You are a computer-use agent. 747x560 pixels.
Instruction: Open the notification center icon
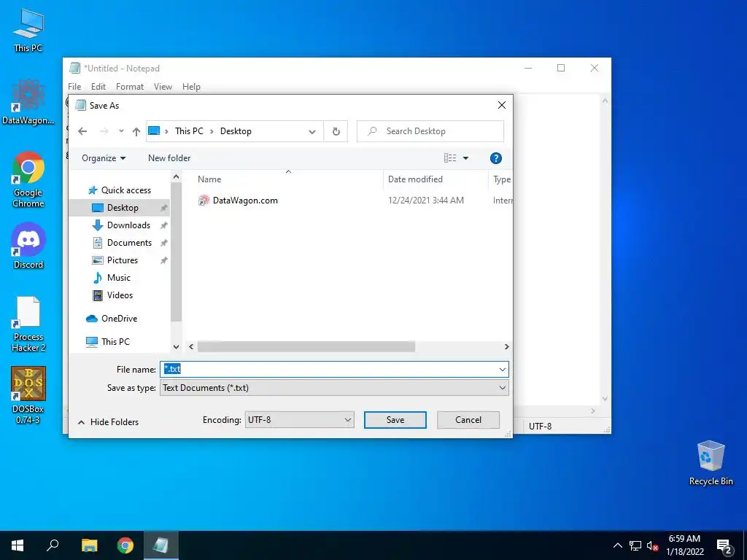pyautogui.click(x=724, y=547)
